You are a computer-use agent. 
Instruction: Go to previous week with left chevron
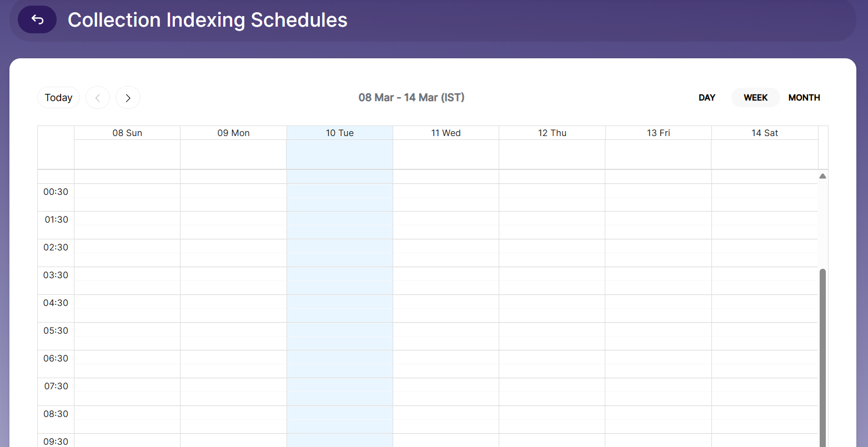click(98, 98)
